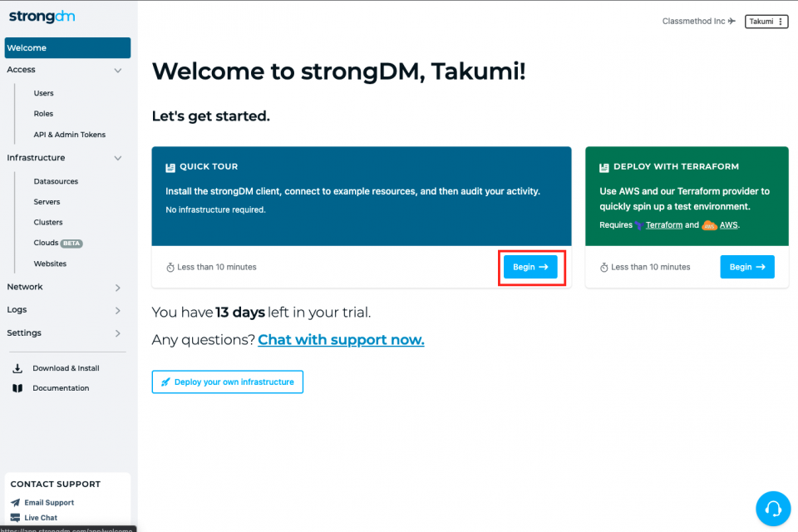Screen dimensions: 798x532
Task: Click the Live Chat speech icon
Action: click(x=15, y=518)
